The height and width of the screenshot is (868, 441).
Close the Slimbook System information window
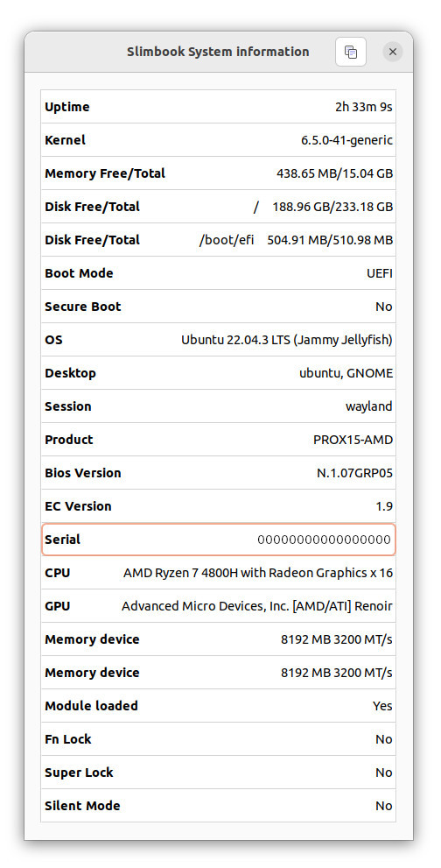[393, 52]
